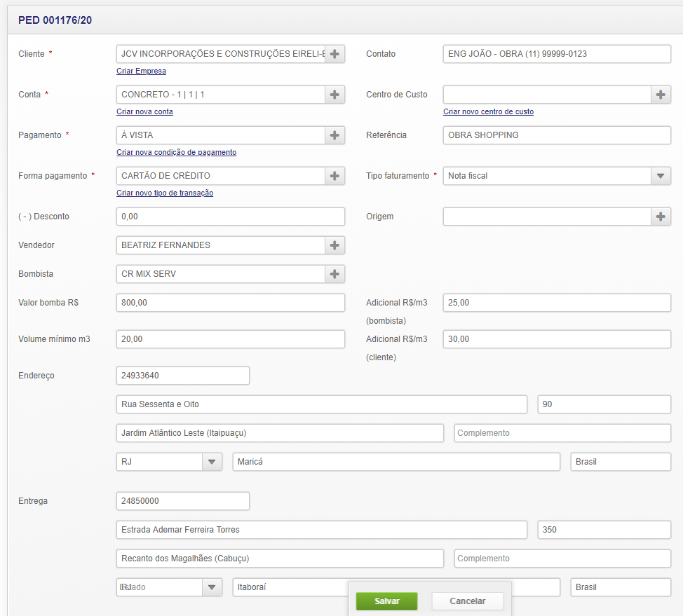The height and width of the screenshot is (616, 683).
Task: Click Criar novo tipo de transação link
Action: pos(165,193)
